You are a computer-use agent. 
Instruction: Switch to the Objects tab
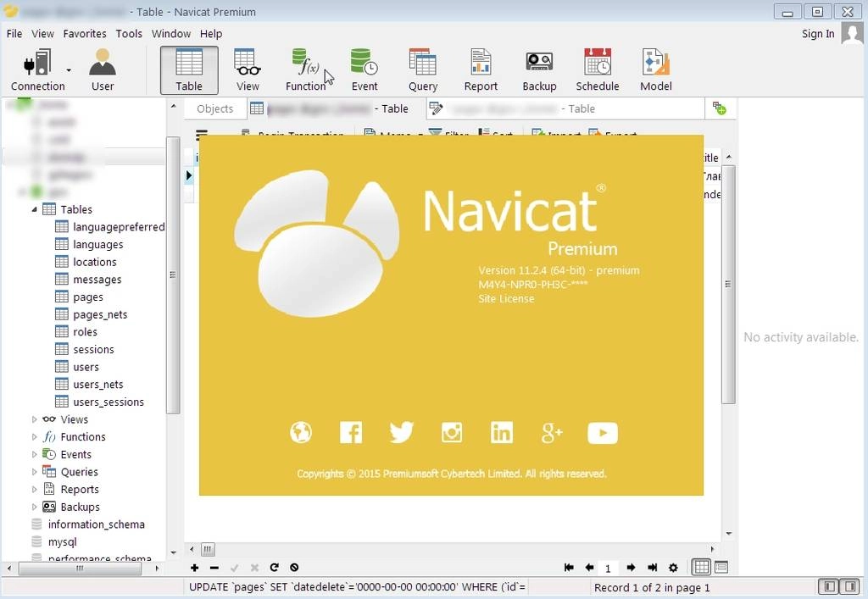pyautogui.click(x=214, y=109)
